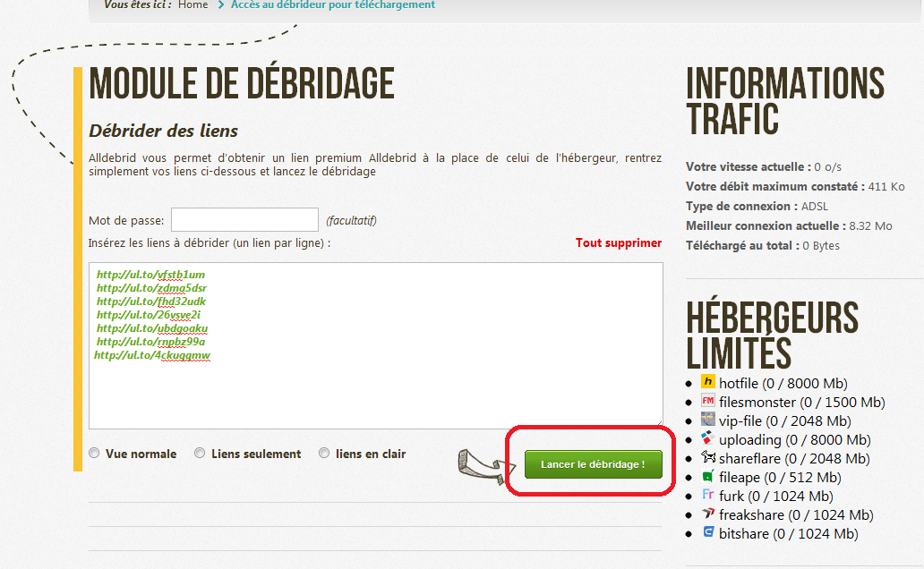Click the Meilleur connexion actuelle line

pos(789,226)
